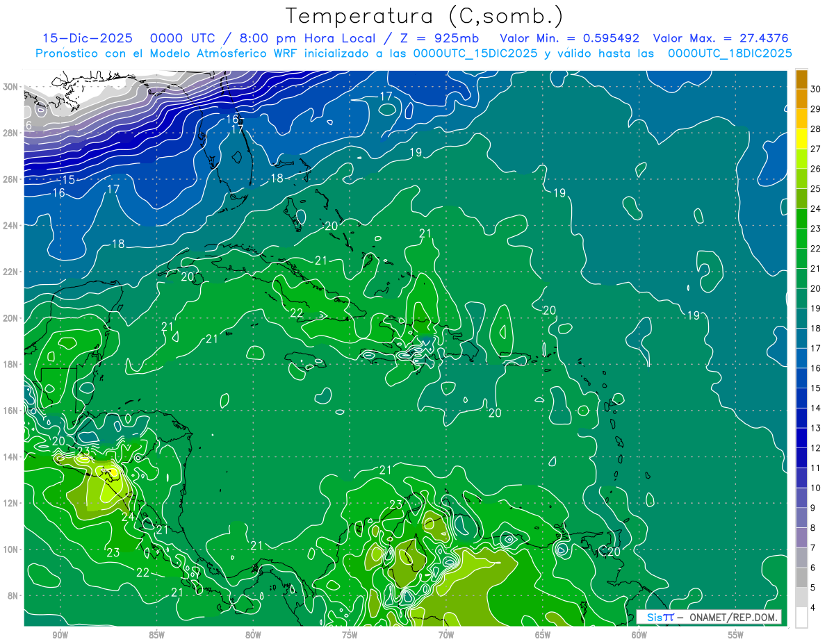Image resolution: width=834 pixels, height=644 pixels.
Task: Click the '7' label on the color scale
Action: tap(813, 547)
